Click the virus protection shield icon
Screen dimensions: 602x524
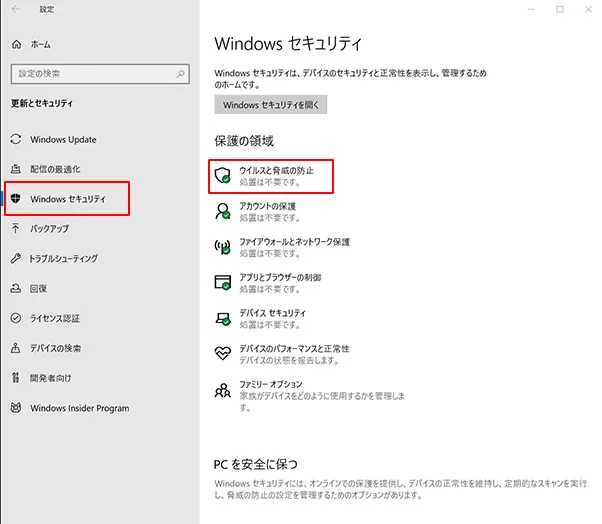(223, 175)
